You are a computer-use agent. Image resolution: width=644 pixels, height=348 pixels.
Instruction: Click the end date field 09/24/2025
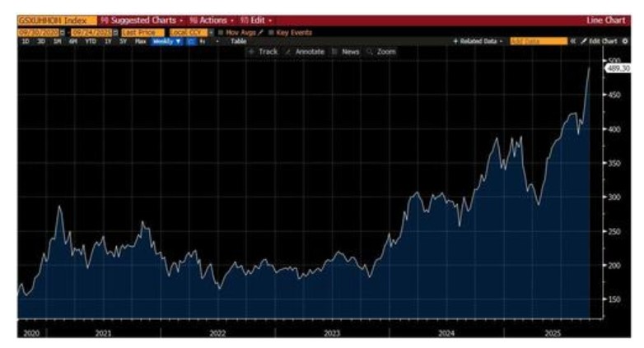(91, 32)
